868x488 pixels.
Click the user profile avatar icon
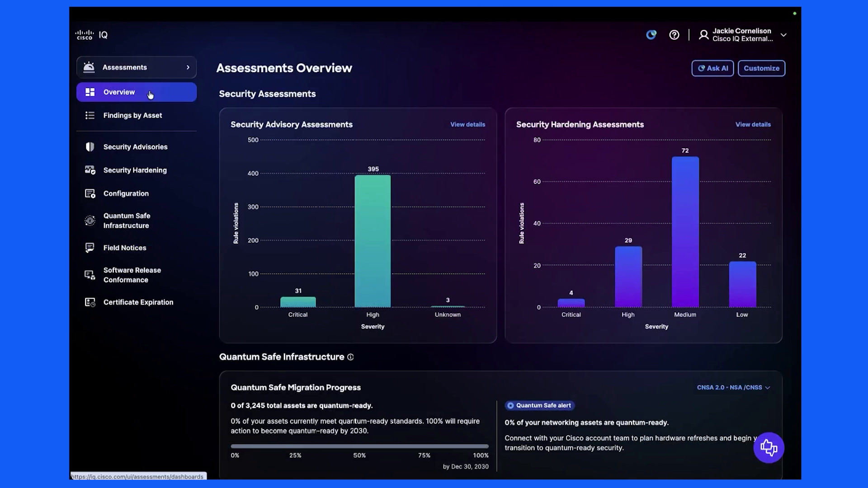pyautogui.click(x=703, y=35)
